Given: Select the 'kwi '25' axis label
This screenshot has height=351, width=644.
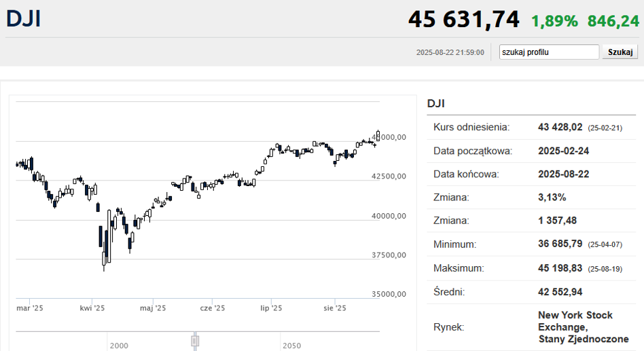Looking at the screenshot, I should point(92,308).
